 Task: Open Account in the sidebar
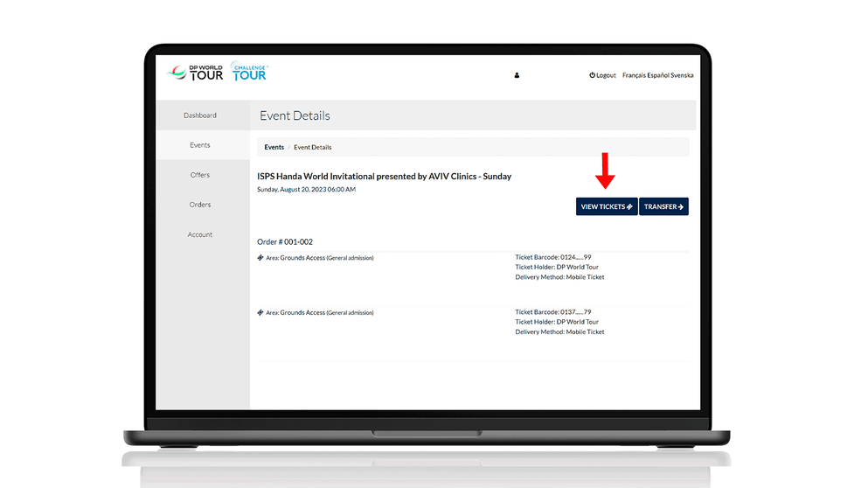(x=200, y=235)
